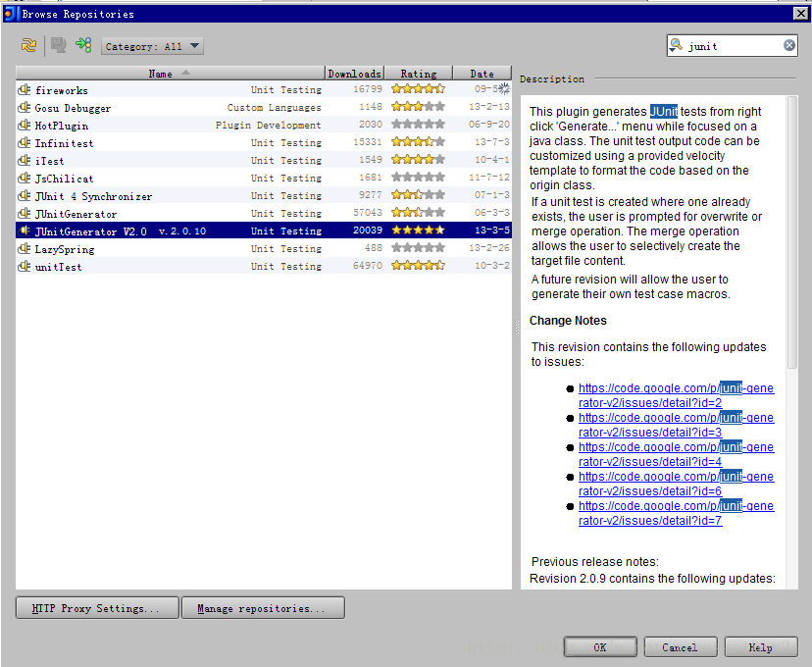Open HTTP Proxy Settings dialog
The height and width of the screenshot is (667, 812).
point(96,608)
